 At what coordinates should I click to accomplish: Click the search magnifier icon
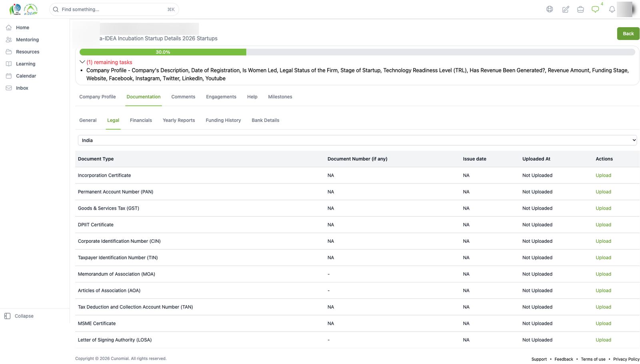pos(56,9)
